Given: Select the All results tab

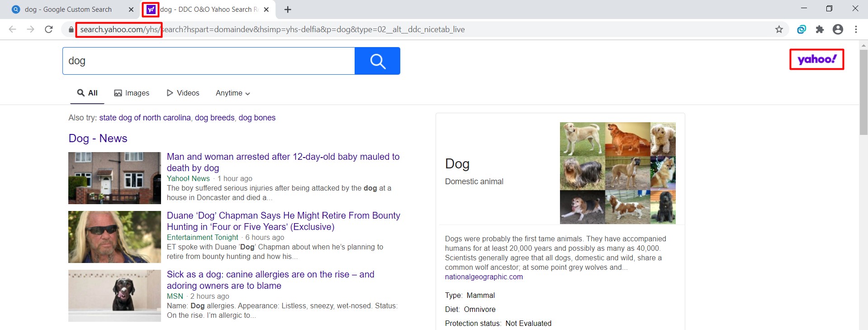Looking at the screenshot, I should 87,93.
